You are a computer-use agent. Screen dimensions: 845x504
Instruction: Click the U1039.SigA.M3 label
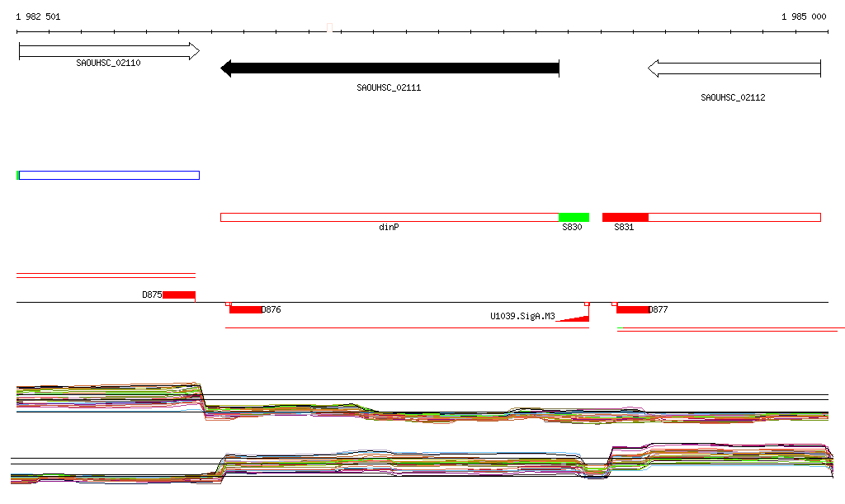[x=522, y=316]
